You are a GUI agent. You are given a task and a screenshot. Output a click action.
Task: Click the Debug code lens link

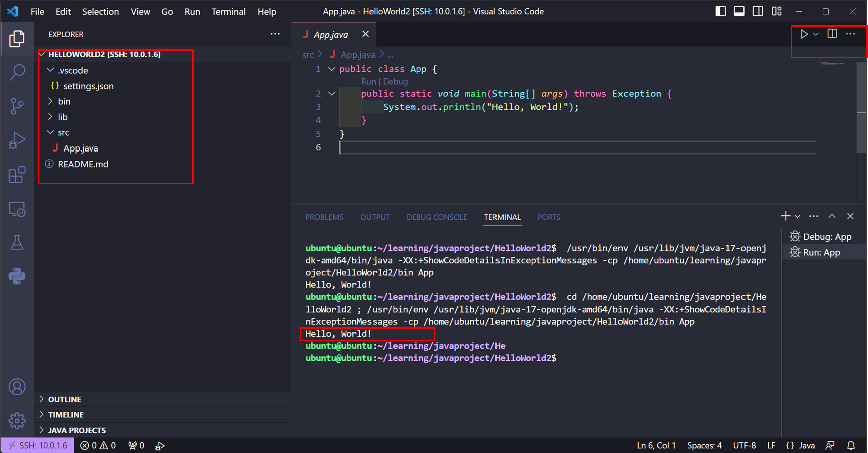[395, 81]
